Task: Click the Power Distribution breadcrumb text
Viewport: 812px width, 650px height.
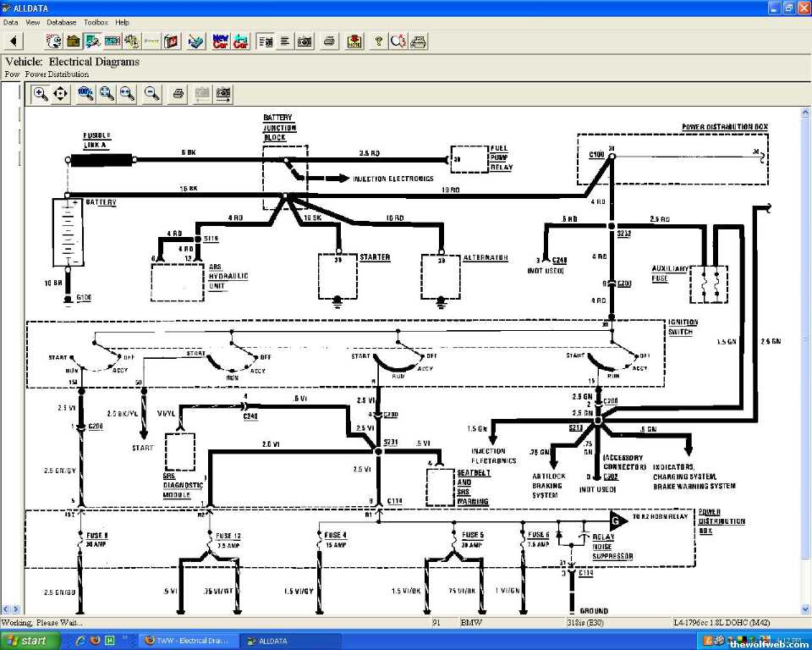Action: pyautogui.click(x=57, y=74)
